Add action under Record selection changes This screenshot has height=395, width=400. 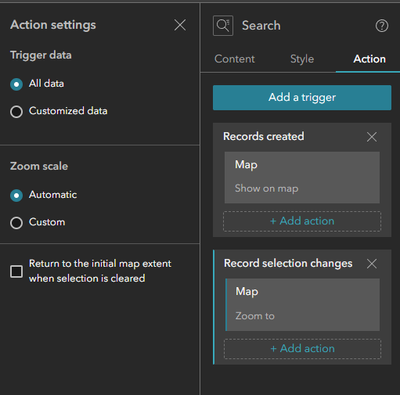[x=302, y=349]
